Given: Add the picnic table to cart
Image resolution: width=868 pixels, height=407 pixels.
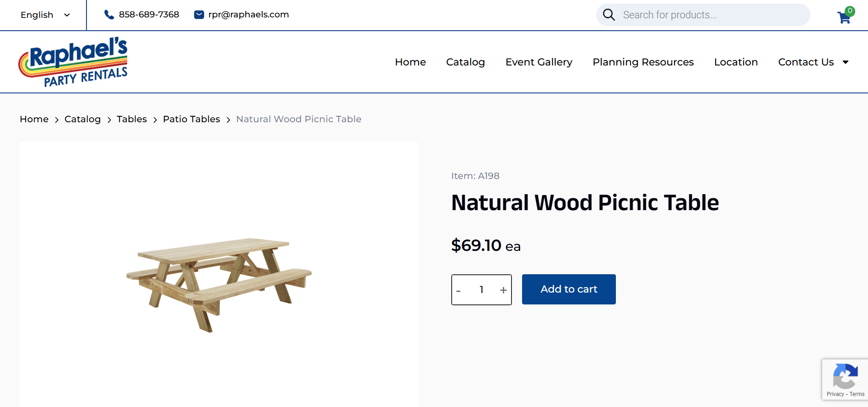Looking at the screenshot, I should [x=569, y=289].
